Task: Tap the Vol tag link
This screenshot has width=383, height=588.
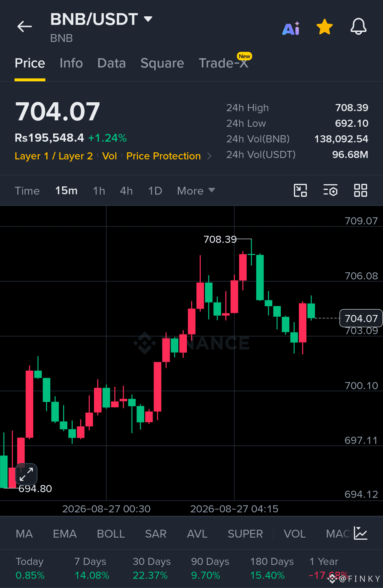Action: click(109, 156)
